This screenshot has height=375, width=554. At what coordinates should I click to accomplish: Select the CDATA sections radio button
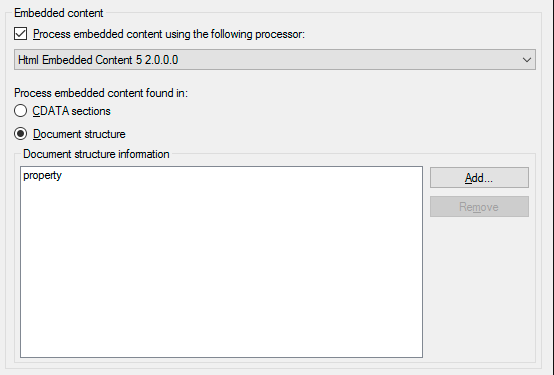[20, 111]
